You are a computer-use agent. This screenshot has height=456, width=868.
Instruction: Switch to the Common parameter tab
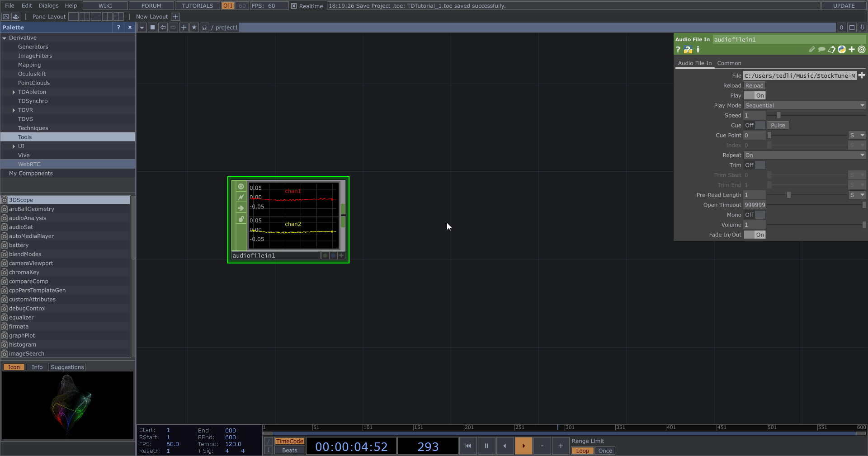pyautogui.click(x=729, y=63)
